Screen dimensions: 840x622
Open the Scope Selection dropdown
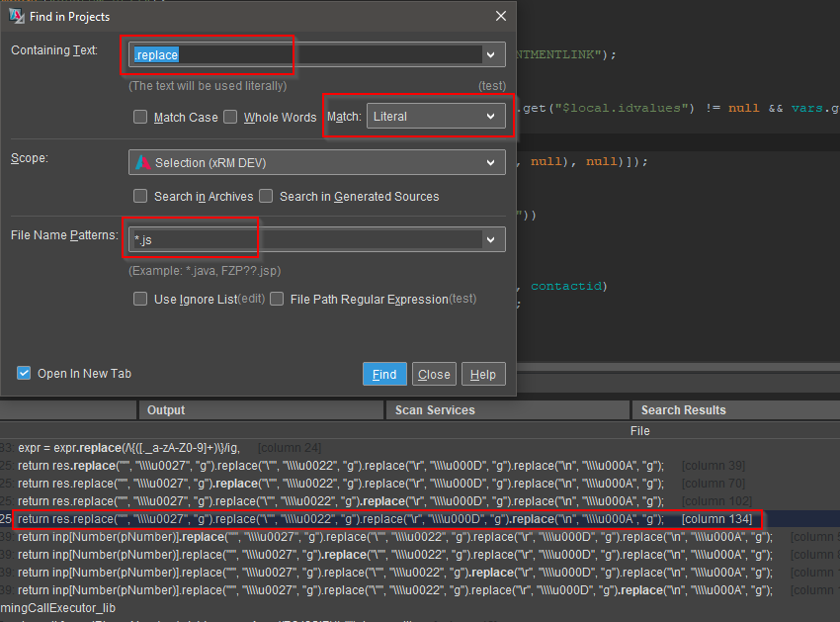(x=317, y=162)
